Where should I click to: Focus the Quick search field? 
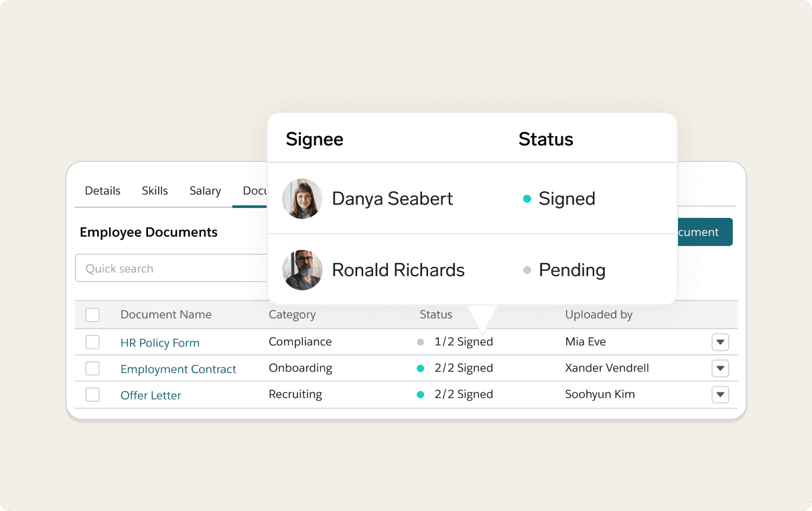point(172,268)
